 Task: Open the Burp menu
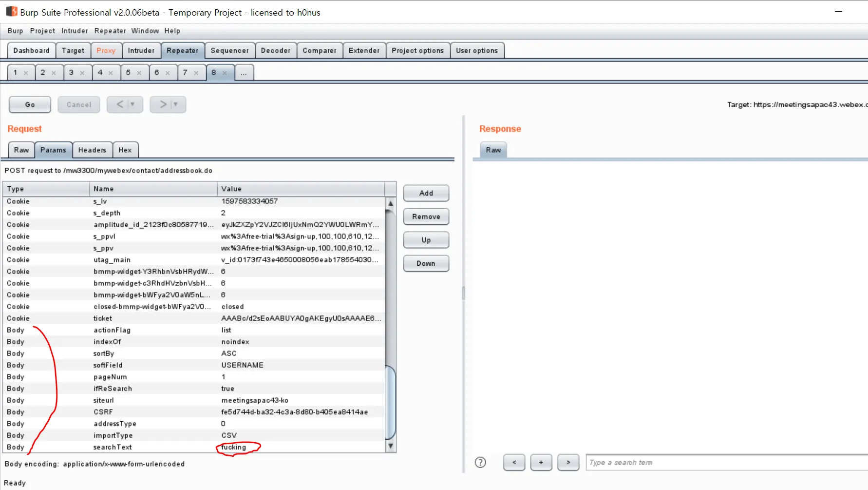pos(15,31)
